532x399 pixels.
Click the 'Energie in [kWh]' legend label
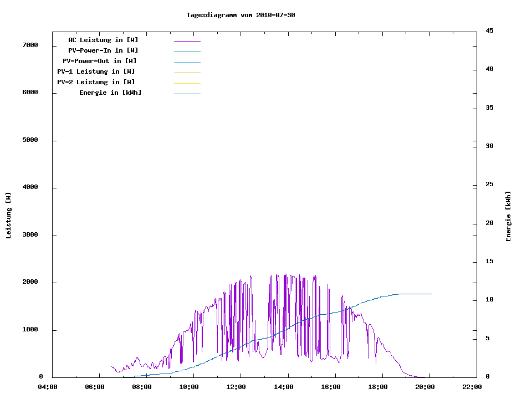point(110,93)
